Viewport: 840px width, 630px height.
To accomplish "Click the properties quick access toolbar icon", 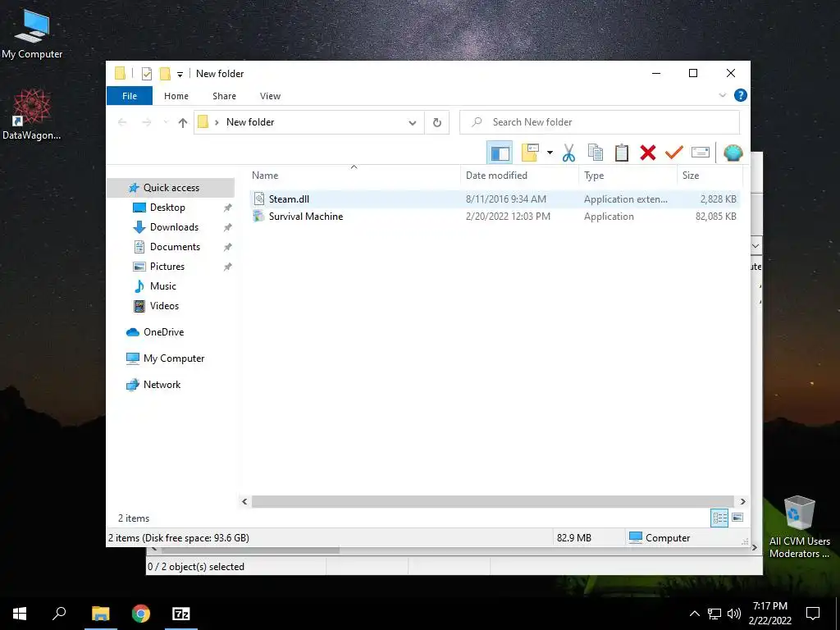I will point(146,74).
